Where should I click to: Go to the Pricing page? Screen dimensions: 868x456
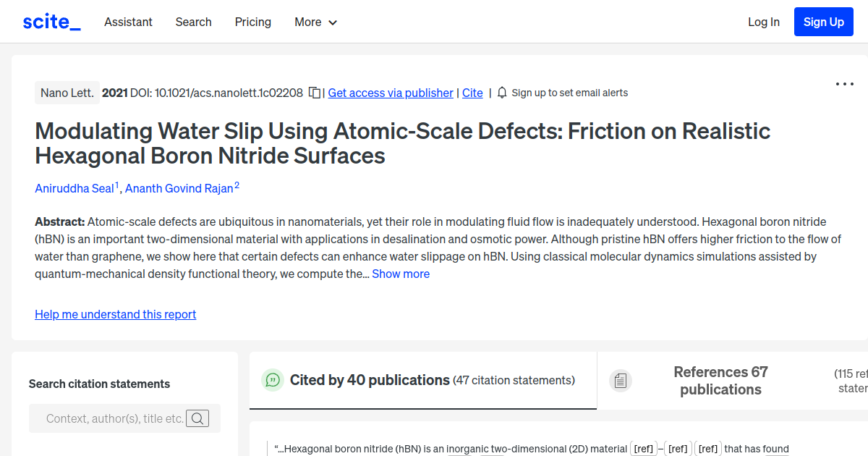click(x=252, y=22)
